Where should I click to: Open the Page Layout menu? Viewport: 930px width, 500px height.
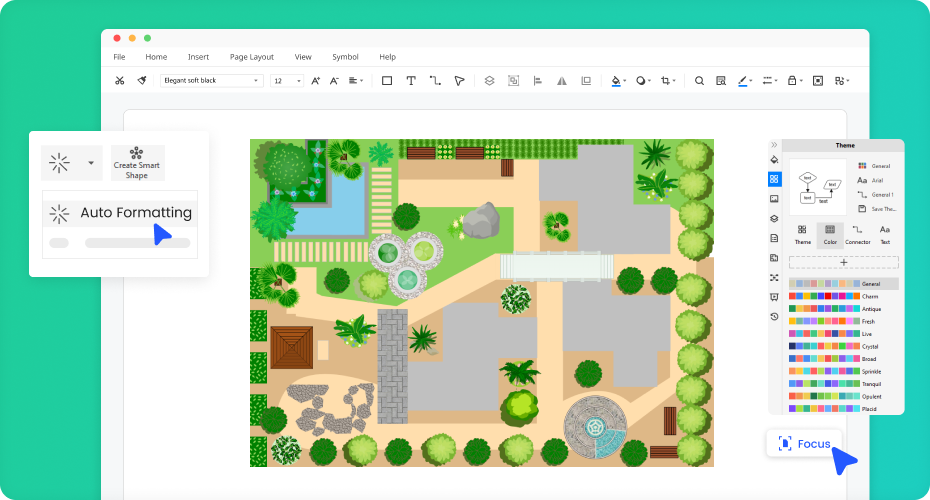[251, 57]
